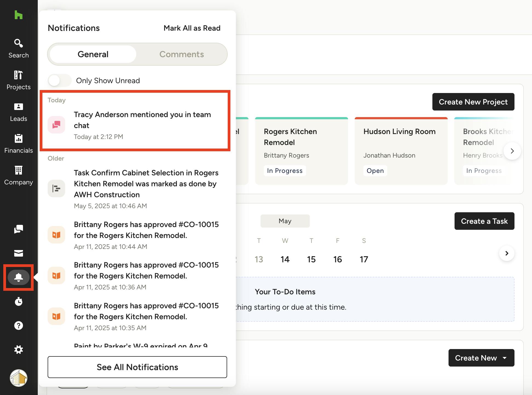Image resolution: width=532 pixels, height=395 pixels.
Task: Advance calendar week with right arrow
Action: (x=507, y=253)
